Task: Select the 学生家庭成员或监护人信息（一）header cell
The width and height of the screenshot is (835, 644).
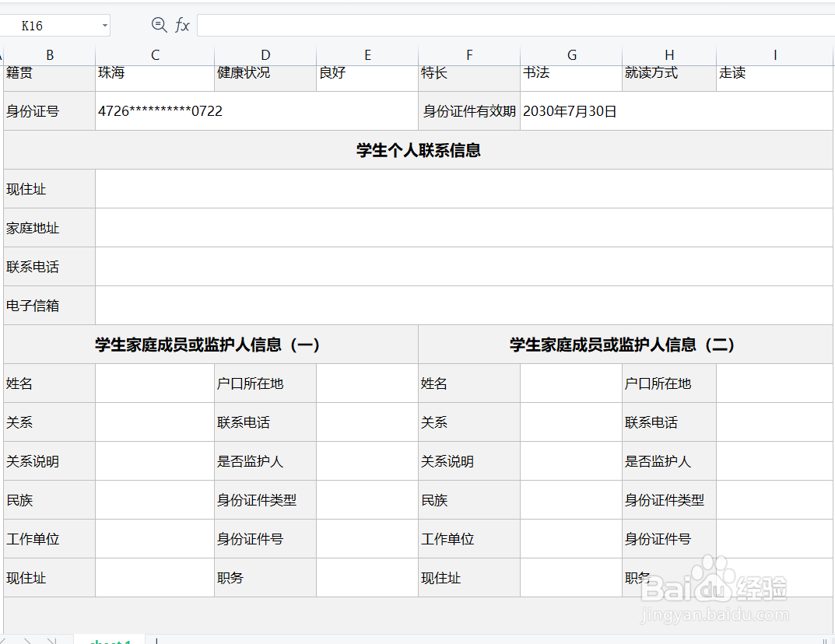Action: coord(209,344)
